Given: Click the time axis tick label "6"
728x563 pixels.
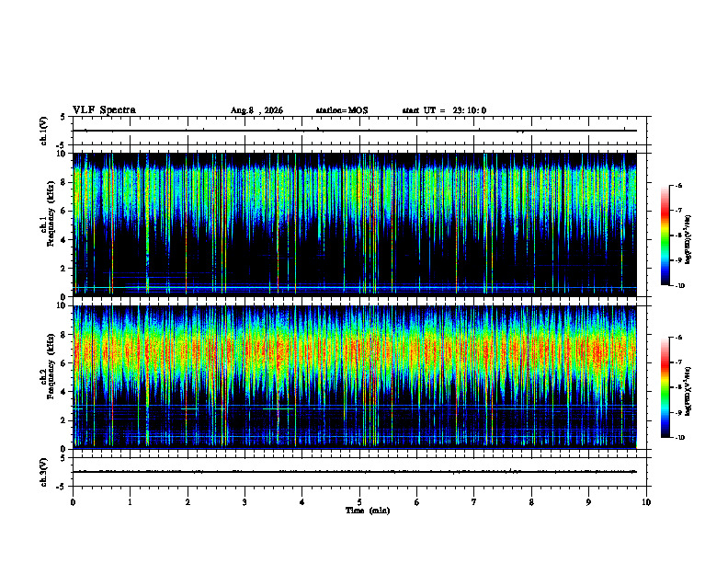Looking at the screenshot, I should tap(417, 502).
